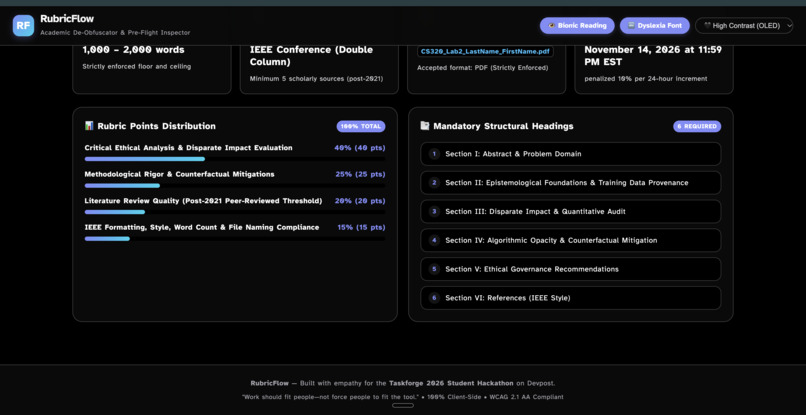This screenshot has height=415, width=806.
Task: Click the 20% (20 pts) value
Action: 360,201
